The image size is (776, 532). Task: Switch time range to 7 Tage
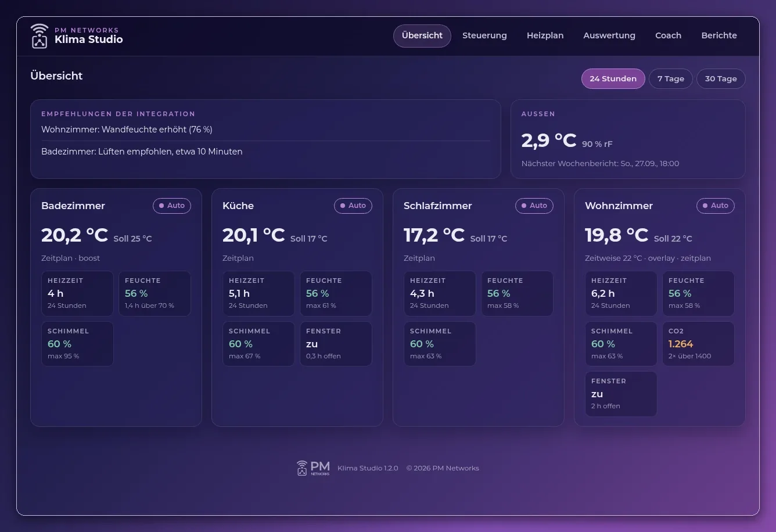671,79
